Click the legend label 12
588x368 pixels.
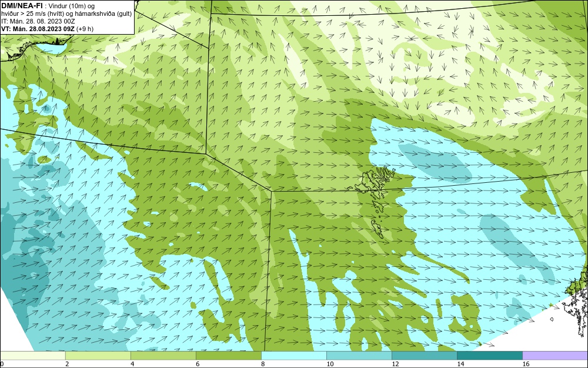pos(395,364)
